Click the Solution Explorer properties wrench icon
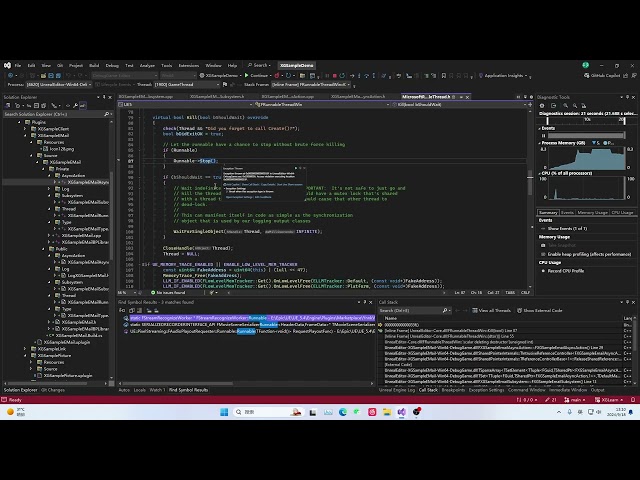 pyautogui.click(x=76, y=106)
